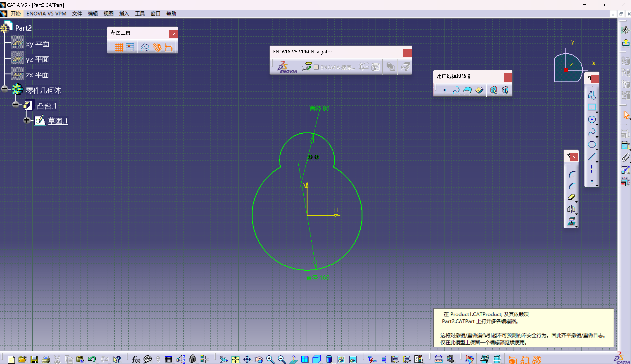Select the Circle tool
Image resolution: width=631 pixels, height=364 pixels.
tap(592, 119)
